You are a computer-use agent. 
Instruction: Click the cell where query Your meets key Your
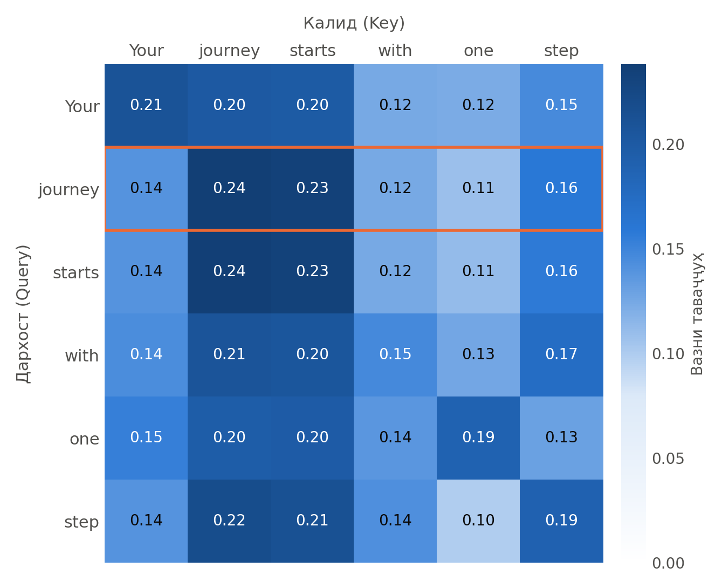[x=146, y=106]
